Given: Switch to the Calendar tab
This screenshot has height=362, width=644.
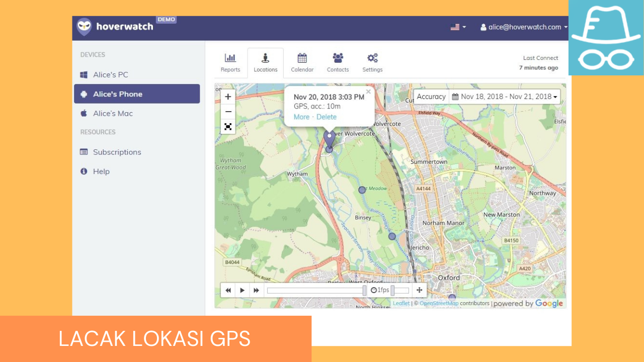Looking at the screenshot, I should 302,63.
